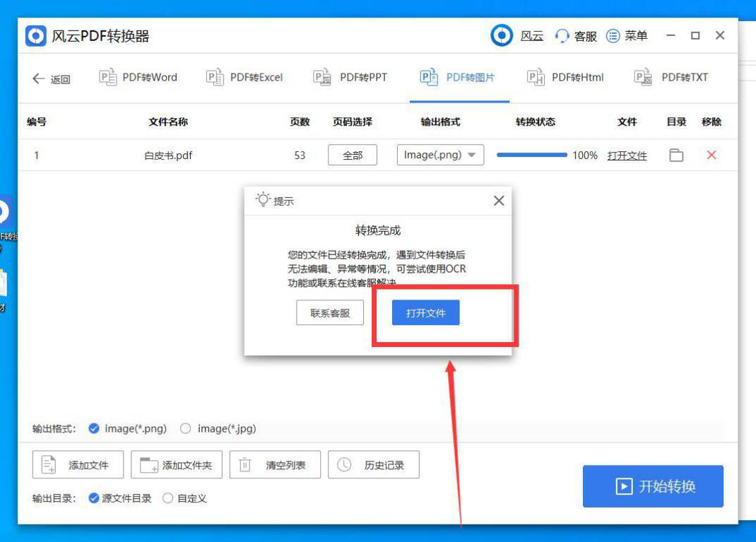This screenshot has height=542, width=756.
Task: Close the 提示 dialog with X
Action: (499, 201)
